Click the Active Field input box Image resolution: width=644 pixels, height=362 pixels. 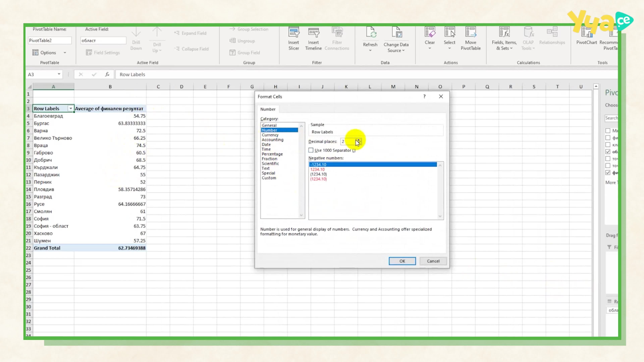click(x=103, y=40)
